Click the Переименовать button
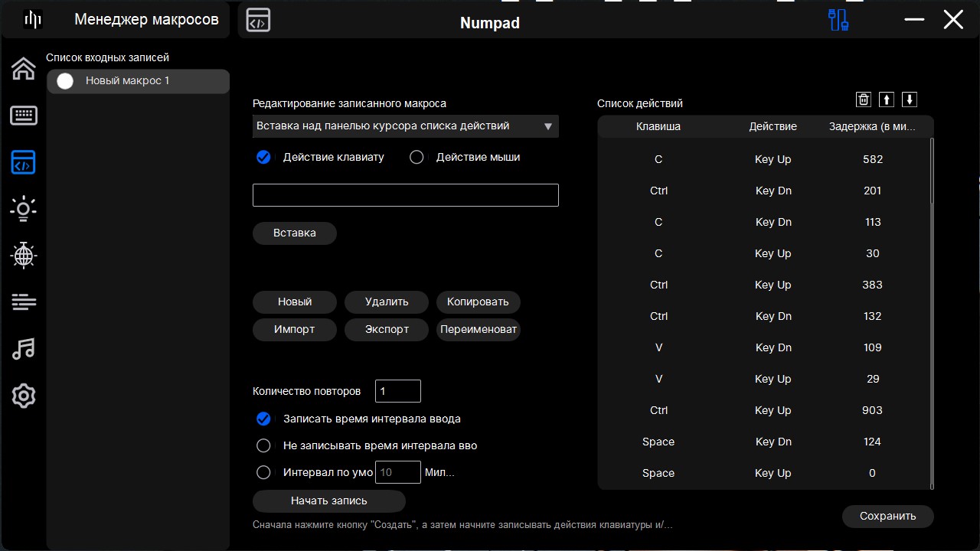 pos(479,330)
